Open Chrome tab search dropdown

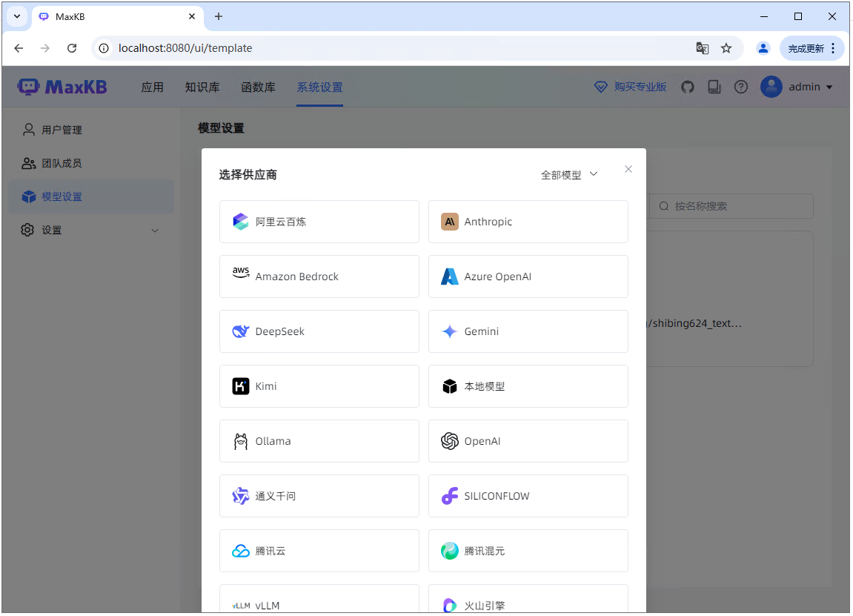17,17
